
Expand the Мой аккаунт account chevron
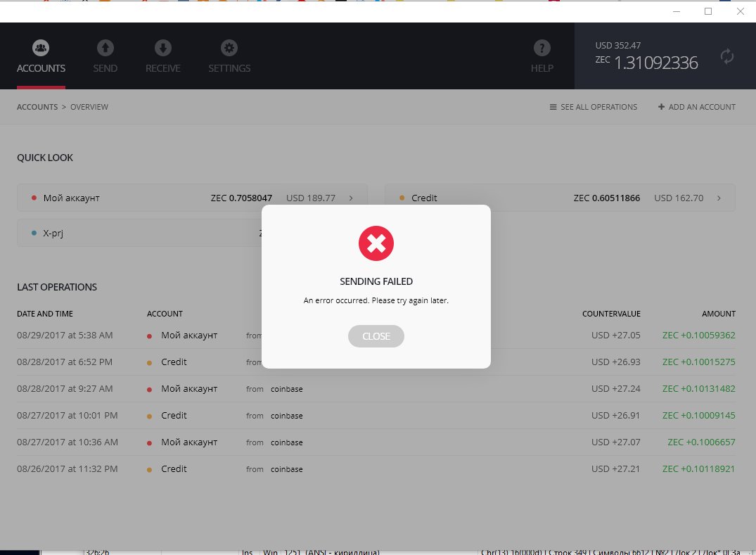pyautogui.click(x=351, y=198)
